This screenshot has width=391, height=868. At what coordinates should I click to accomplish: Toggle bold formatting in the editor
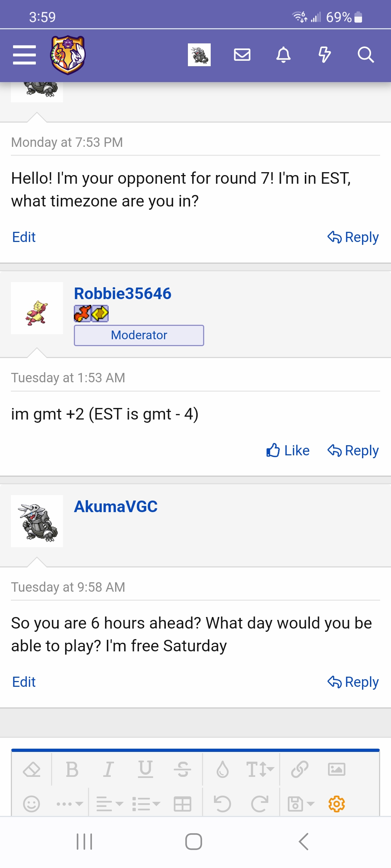72,769
